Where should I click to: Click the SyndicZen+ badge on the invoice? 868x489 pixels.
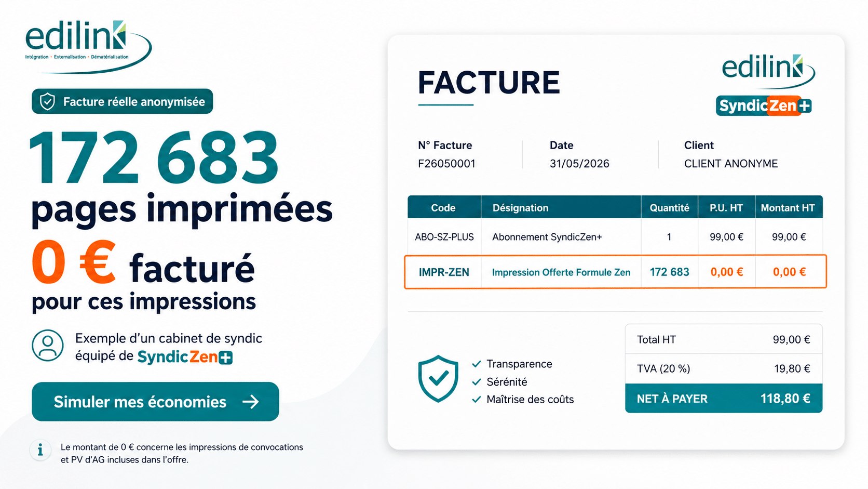tap(764, 106)
